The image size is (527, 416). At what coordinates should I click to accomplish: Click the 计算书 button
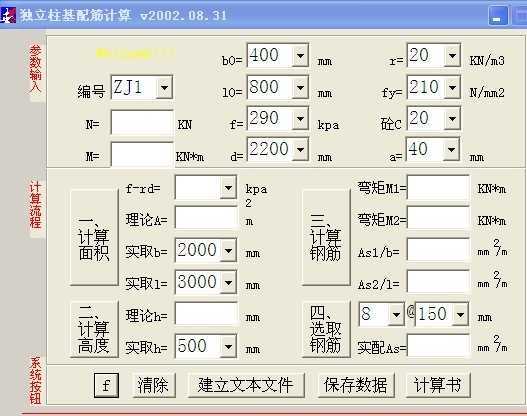[438, 385]
